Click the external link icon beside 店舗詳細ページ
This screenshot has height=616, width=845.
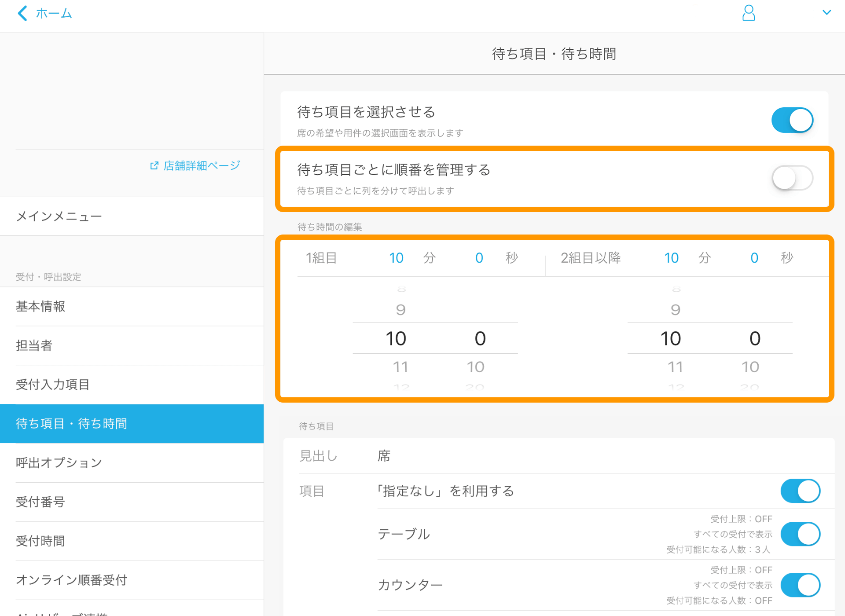point(154,165)
